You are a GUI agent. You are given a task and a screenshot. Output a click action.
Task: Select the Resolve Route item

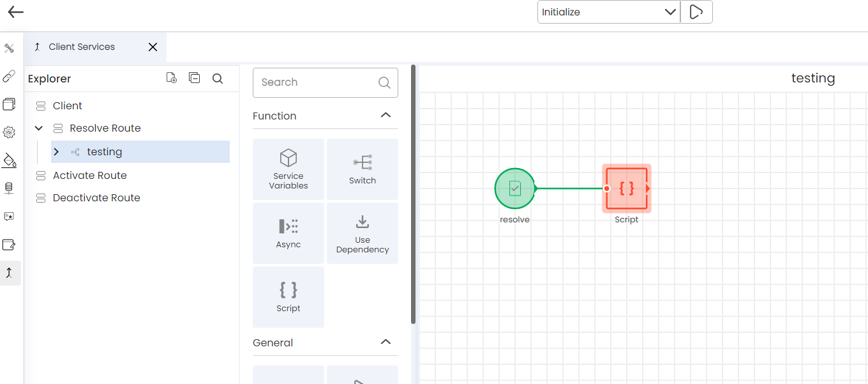(105, 128)
